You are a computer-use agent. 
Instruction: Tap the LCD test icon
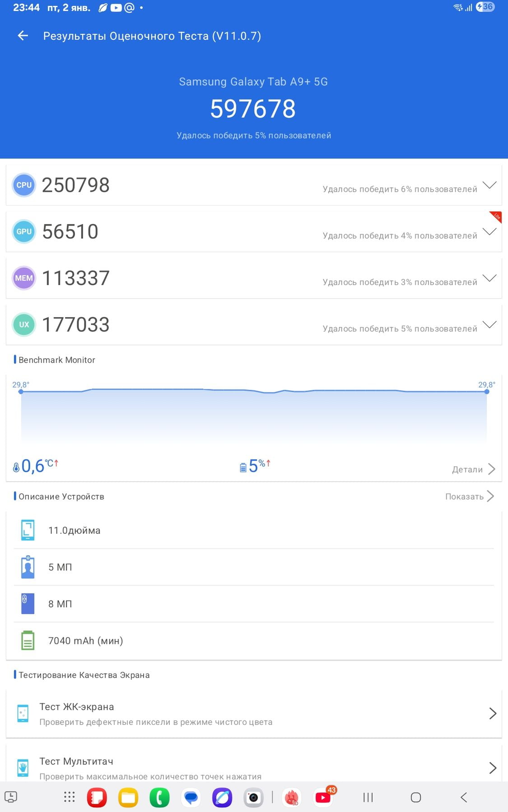(x=23, y=713)
